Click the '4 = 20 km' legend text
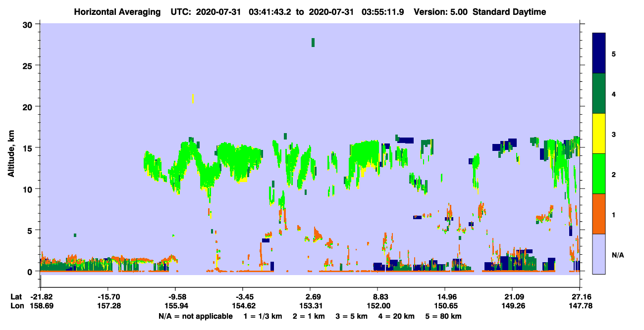 pos(396,316)
